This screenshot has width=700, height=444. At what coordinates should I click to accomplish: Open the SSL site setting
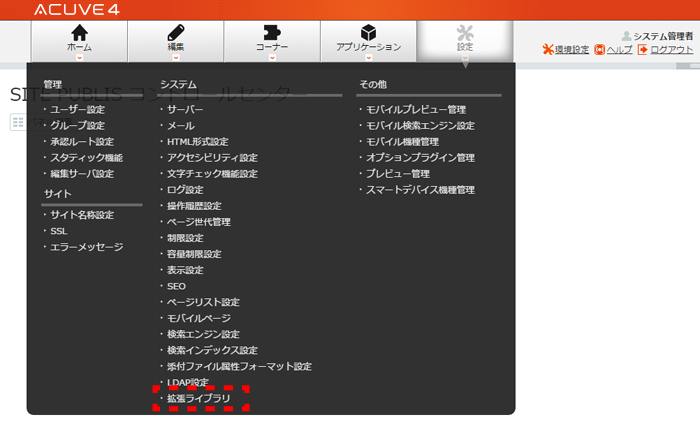(x=58, y=231)
